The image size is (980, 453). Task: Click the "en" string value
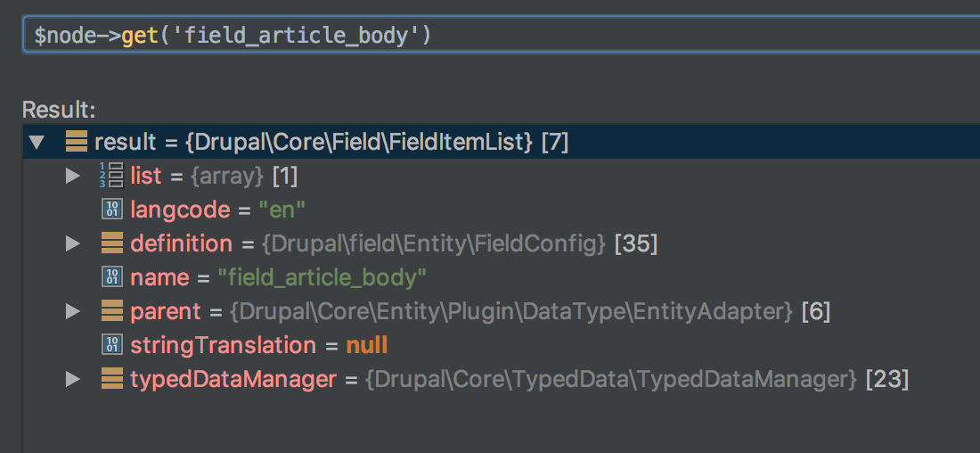(282, 210)
